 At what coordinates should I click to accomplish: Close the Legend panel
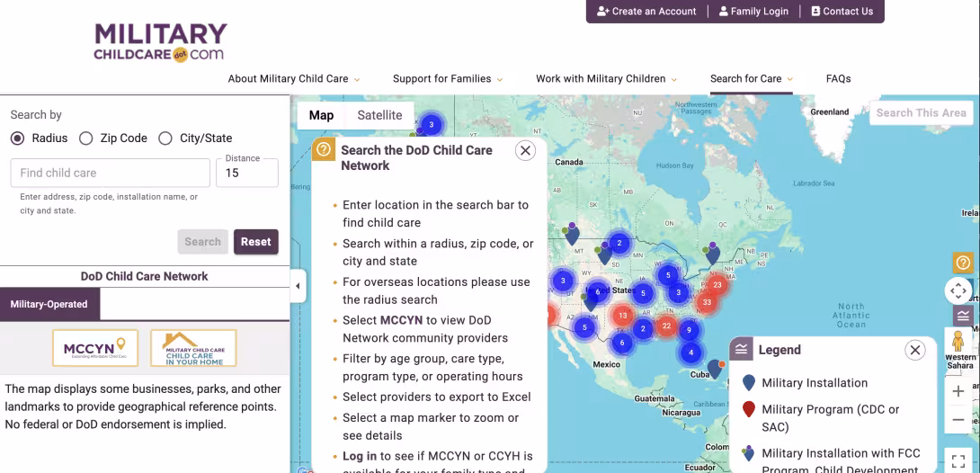coord(915,350)
